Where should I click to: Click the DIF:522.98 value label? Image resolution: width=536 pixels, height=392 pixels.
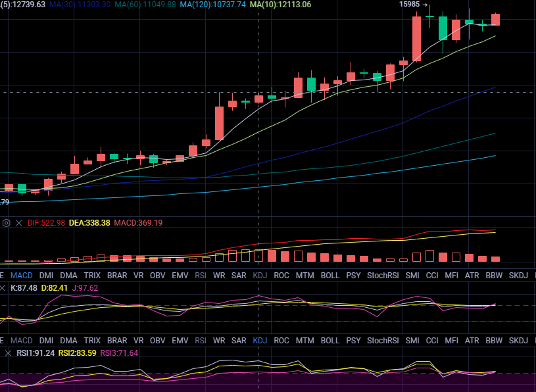(46, 223)
